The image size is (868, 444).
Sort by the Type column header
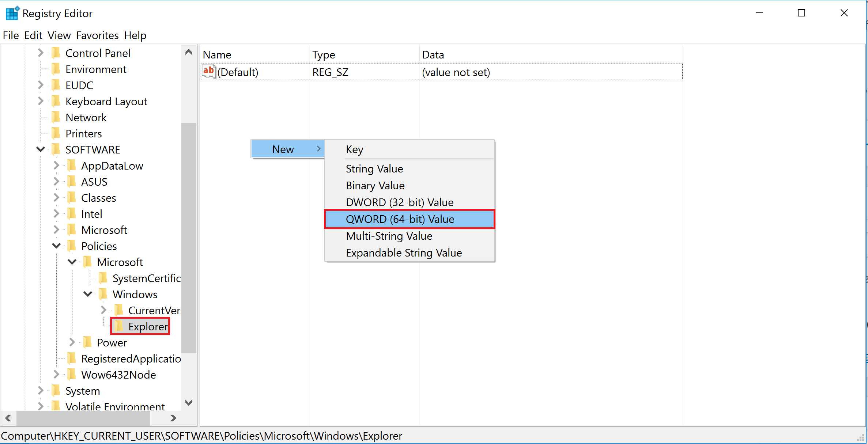365,55
